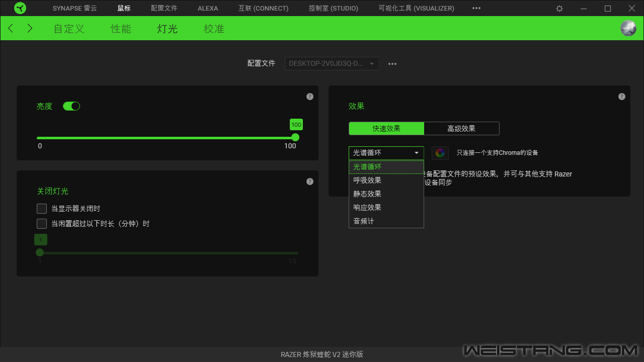The height and width of the screenshot is (362, 644).
Task: Open the ALEXA tab
Action: [208, 9]
